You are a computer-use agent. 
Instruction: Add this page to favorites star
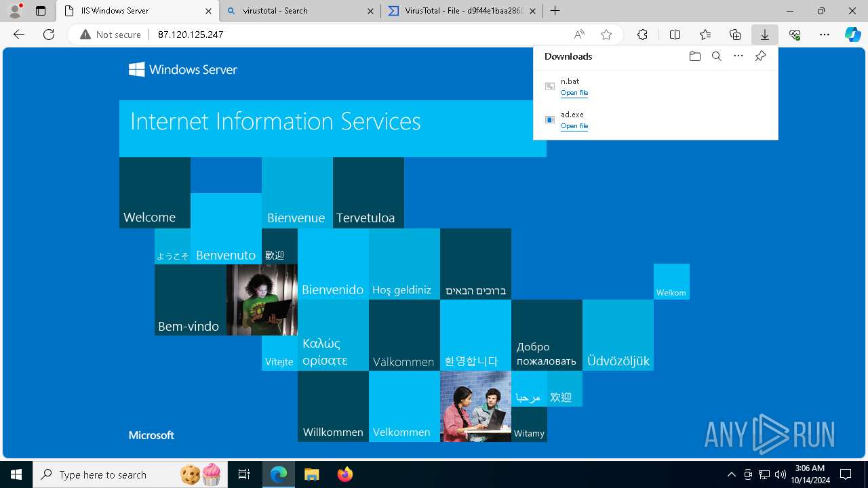[606, 35]
